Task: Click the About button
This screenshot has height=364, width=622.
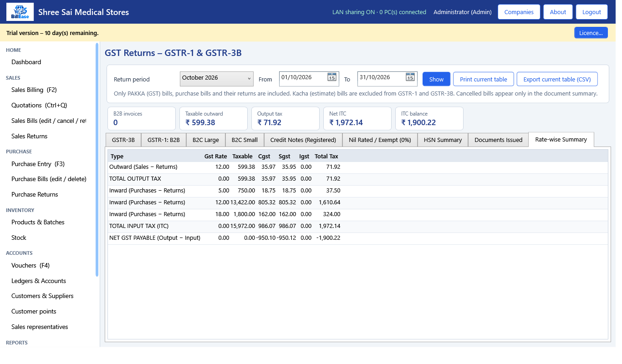Action: click(558, 12)
